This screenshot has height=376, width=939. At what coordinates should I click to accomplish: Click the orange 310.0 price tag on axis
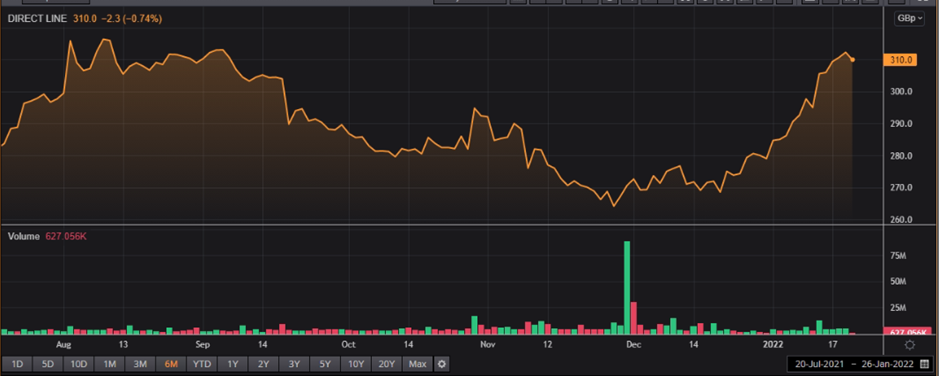click(x=900, y=60)
